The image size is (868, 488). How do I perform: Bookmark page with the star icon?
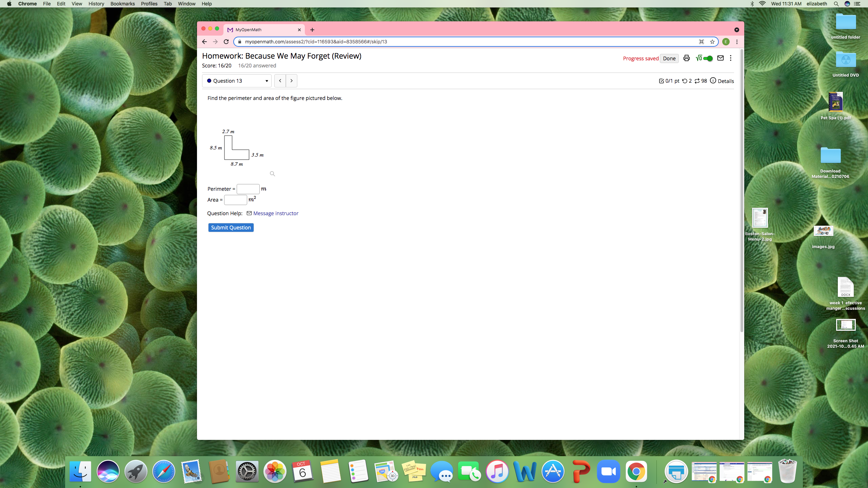(x=712, y=42)
